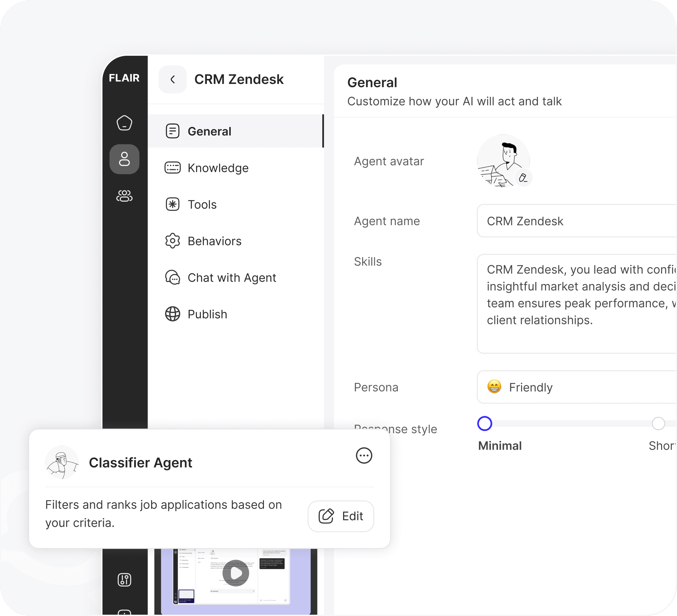This screenshot has width=677, height=616.
Task: Set response style to the Minimal stop
Action: click(x=485, y=423)
